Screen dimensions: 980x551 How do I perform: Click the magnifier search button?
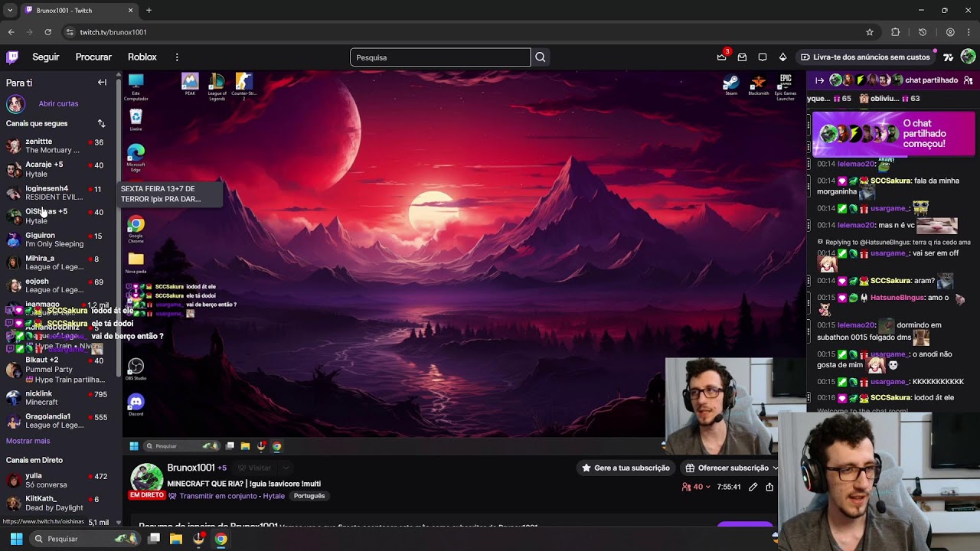[x=541, y=57]
